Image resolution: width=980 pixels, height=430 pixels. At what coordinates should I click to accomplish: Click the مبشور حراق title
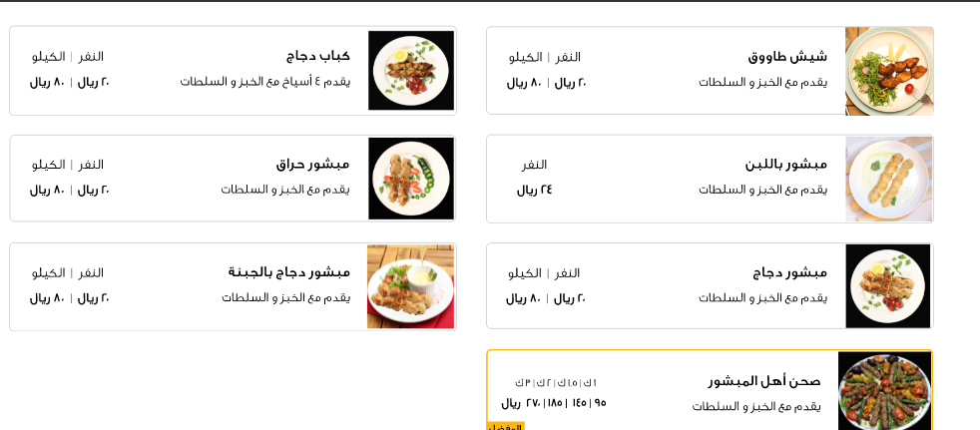[313, 165]
